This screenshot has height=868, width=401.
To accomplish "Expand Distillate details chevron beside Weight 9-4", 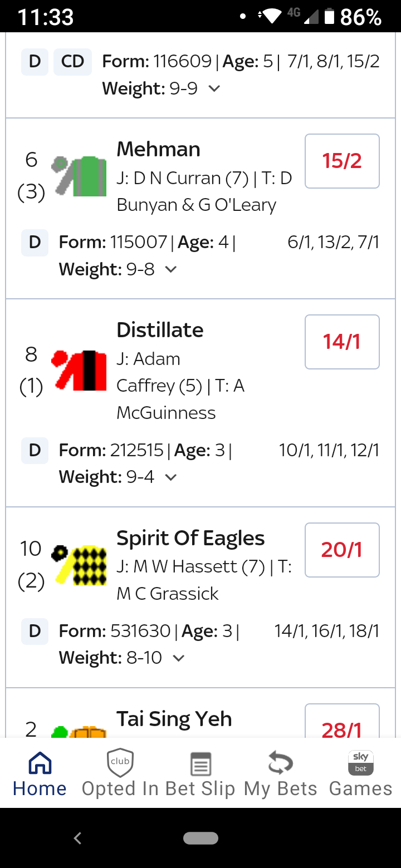I will click(171, 477).
